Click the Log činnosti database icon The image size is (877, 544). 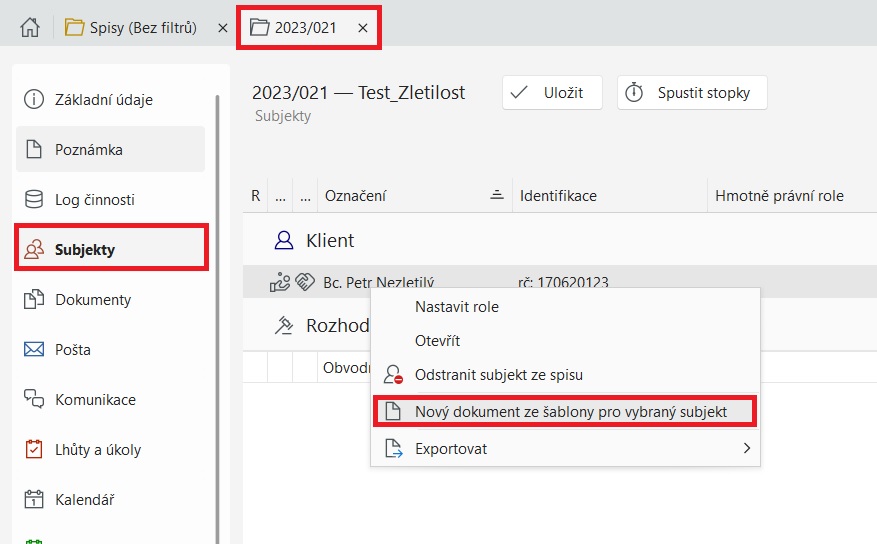[34, 199]
